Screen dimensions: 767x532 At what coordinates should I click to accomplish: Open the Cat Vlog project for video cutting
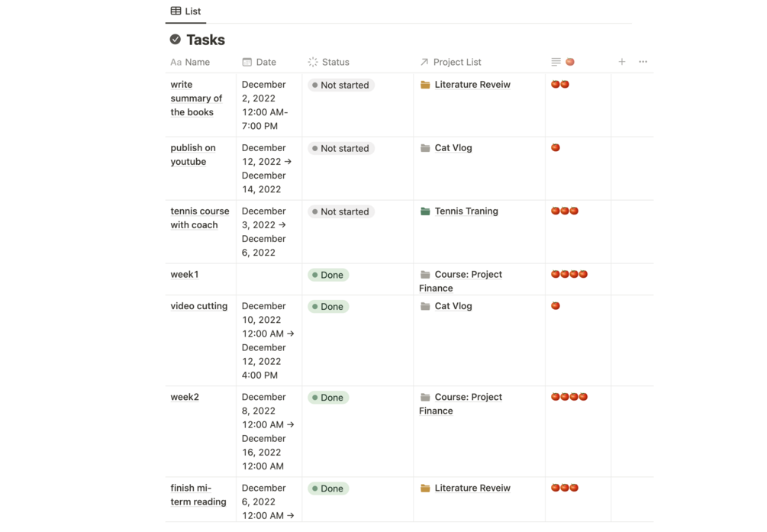tap(453, 306)
